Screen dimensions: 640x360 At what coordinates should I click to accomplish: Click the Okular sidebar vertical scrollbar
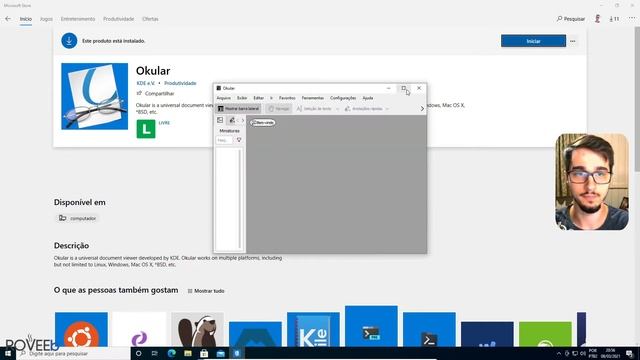(x=240, y=199)
